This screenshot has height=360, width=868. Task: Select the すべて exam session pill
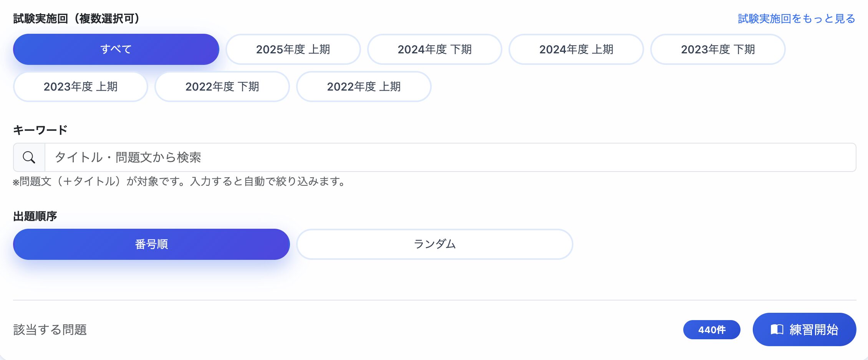point(116,49)
